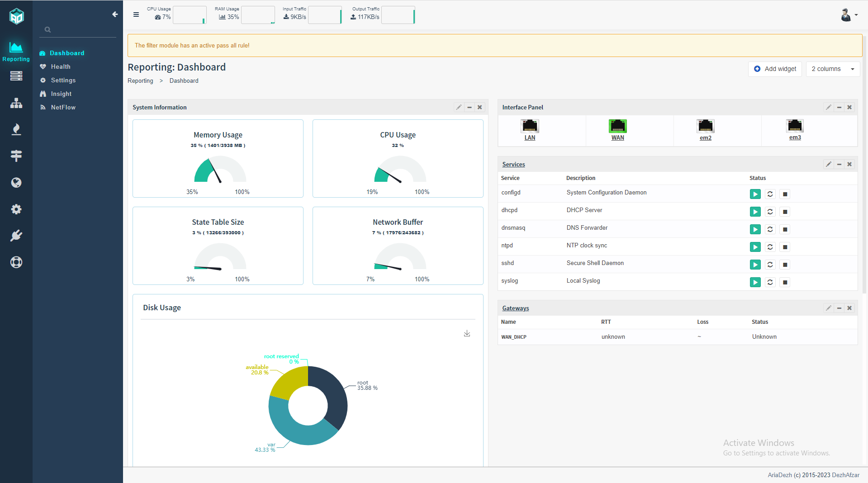The height and width of the screenshot is (483, 868).
Task: Start the ntpd service
Action: 755,247
